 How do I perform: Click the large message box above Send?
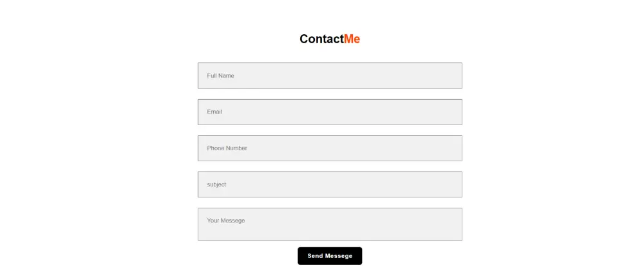[330, 224]
